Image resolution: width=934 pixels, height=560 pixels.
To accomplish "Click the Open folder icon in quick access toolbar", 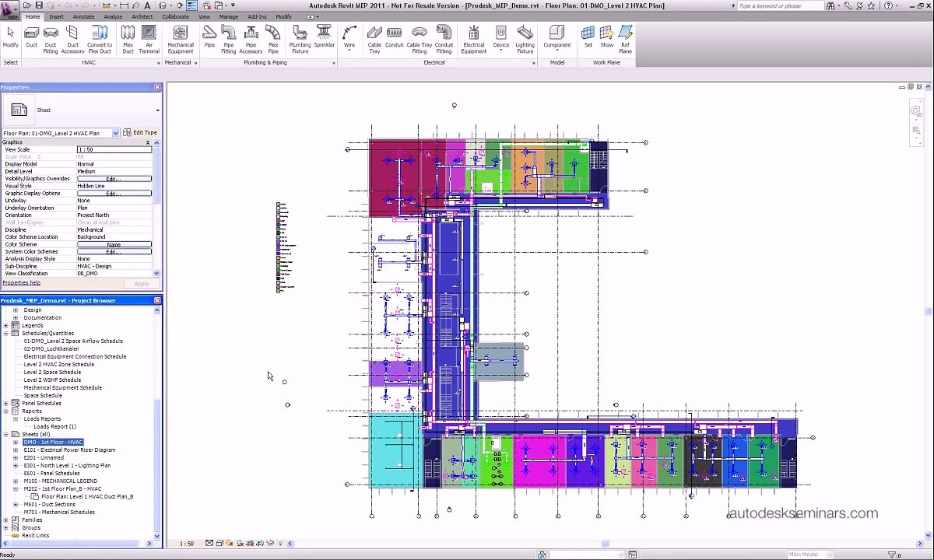I will tap(27, 5).
